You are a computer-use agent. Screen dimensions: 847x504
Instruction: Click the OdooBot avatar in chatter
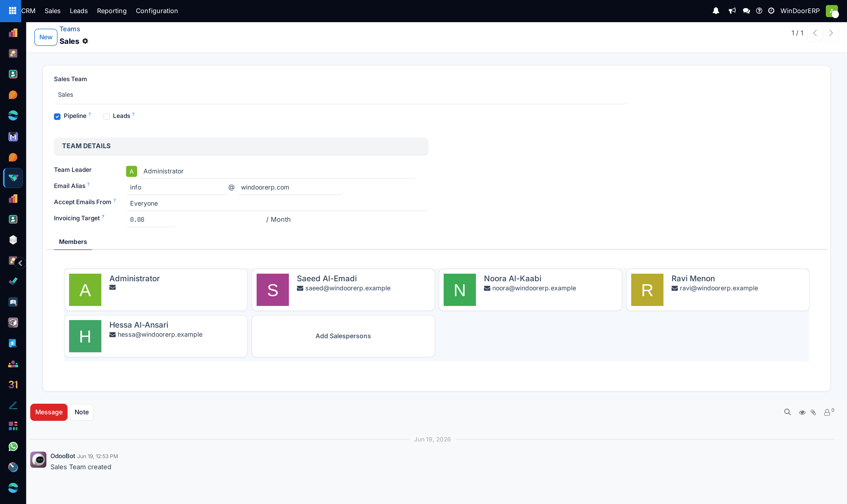coord(38,459)
